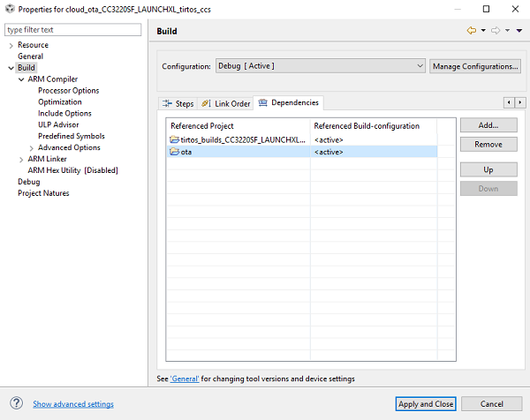The height and width of the screenshot is (420, 530).
Task: Collapse the ARM Compiler tree node
Action: tap(21, 79)
